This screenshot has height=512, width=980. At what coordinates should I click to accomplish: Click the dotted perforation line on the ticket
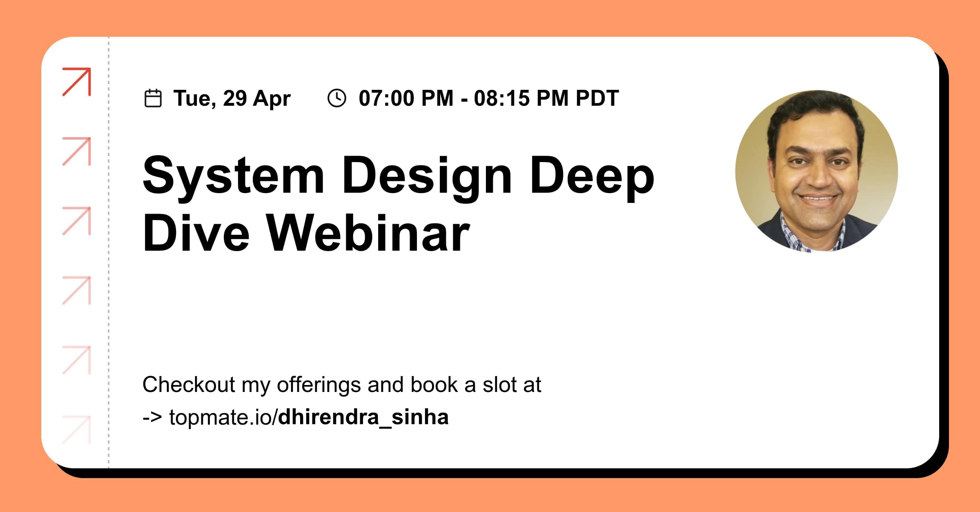(x=108, y=253)
